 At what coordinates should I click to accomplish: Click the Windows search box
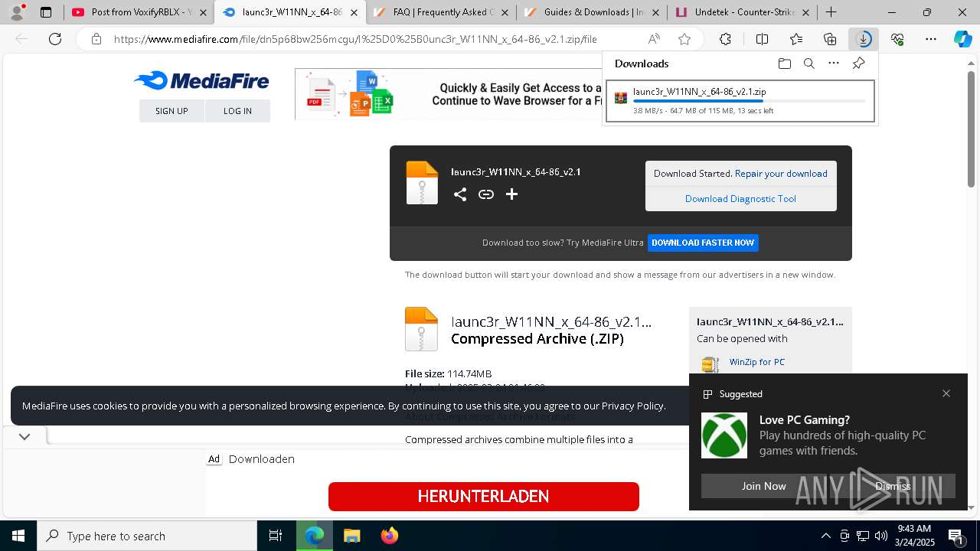[147, 536]
